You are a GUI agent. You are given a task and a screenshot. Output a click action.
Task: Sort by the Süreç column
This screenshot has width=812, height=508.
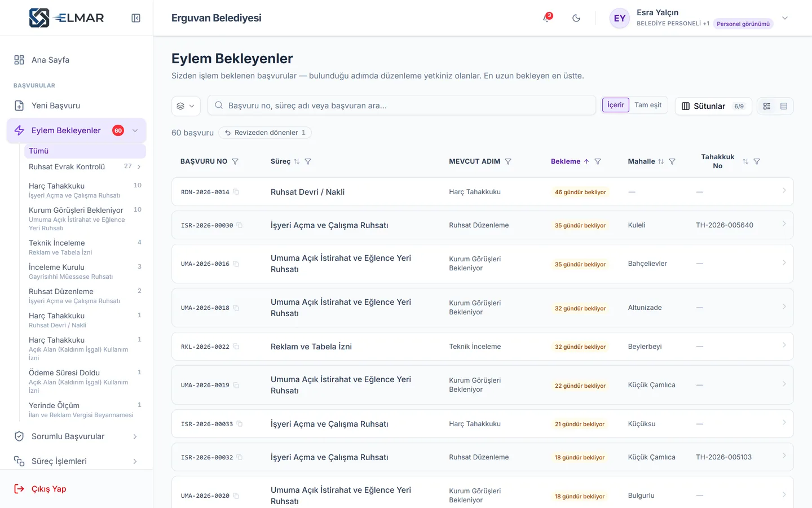point(297,161)
